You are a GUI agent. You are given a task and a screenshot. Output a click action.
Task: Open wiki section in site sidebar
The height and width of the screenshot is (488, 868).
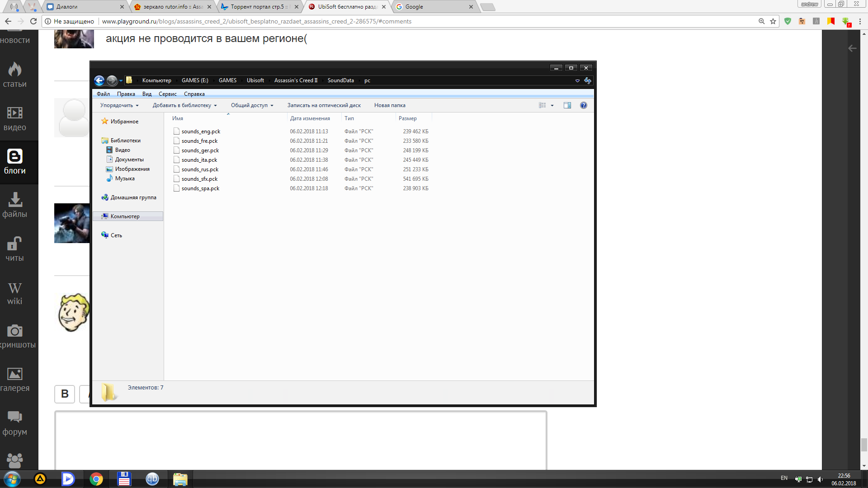coord(15,293)
